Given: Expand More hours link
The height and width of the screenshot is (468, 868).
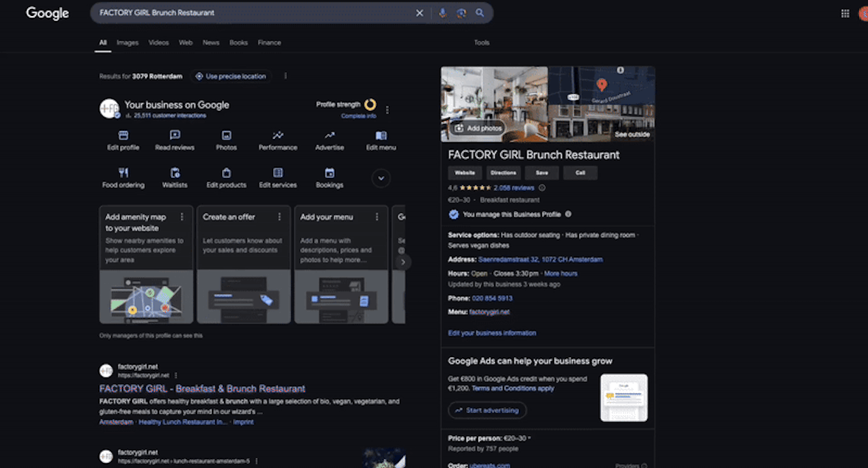Looking at the screenshot, I should click(x=560, y=274).
